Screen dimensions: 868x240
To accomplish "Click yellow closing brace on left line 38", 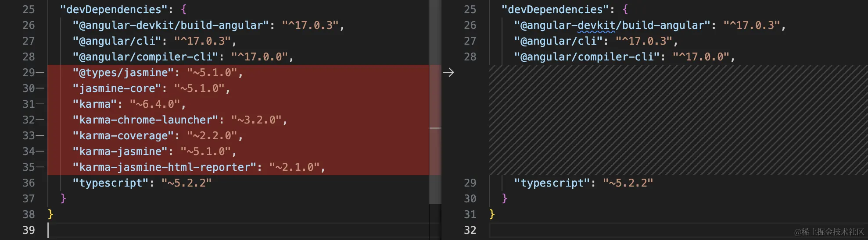I will pyautogui.click(x=50, y=214).
